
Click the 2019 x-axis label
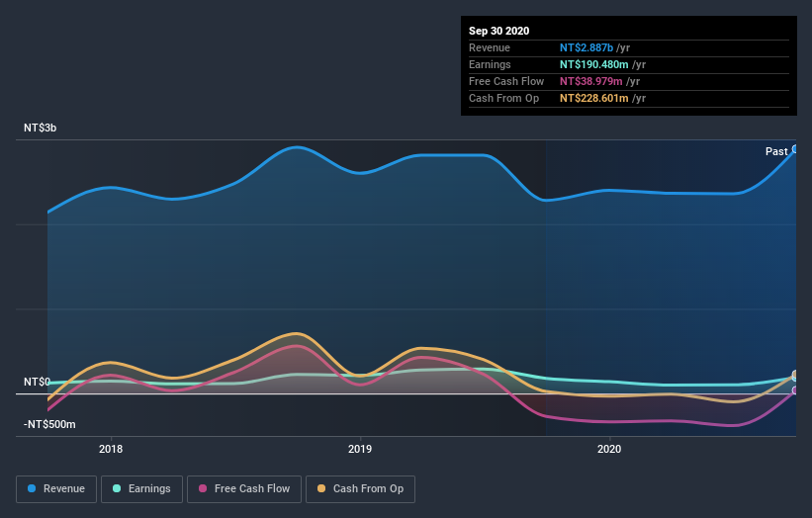click(360, 449)
